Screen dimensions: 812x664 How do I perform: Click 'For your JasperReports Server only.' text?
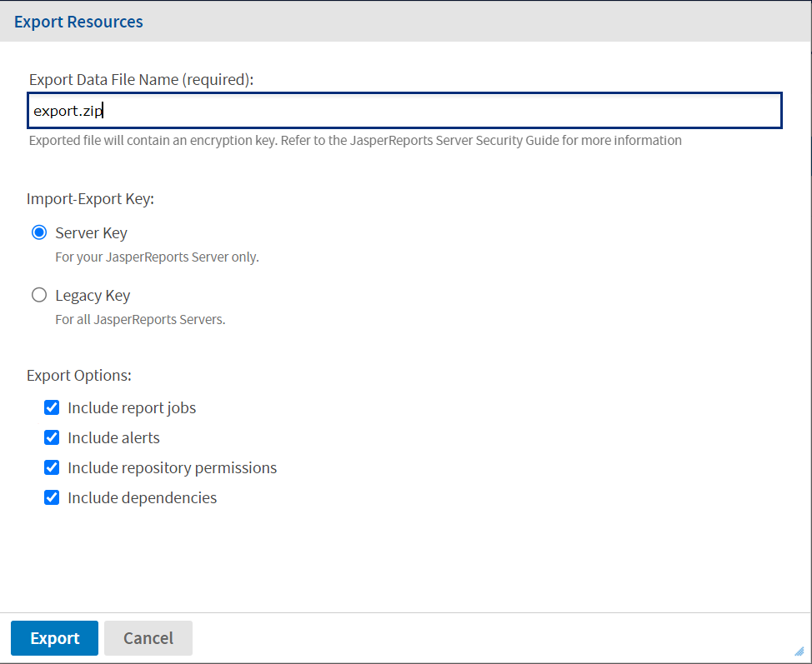(157, 257)
